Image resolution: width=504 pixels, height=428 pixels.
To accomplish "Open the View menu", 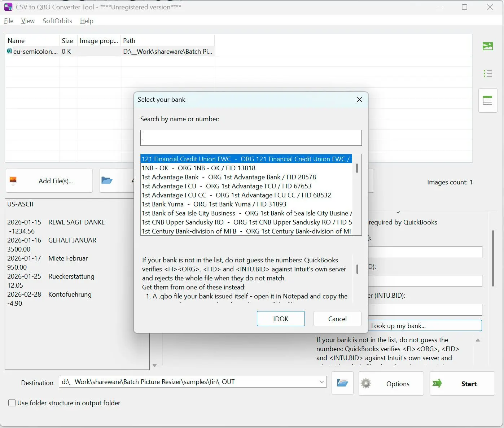I will tap(28, 21).
